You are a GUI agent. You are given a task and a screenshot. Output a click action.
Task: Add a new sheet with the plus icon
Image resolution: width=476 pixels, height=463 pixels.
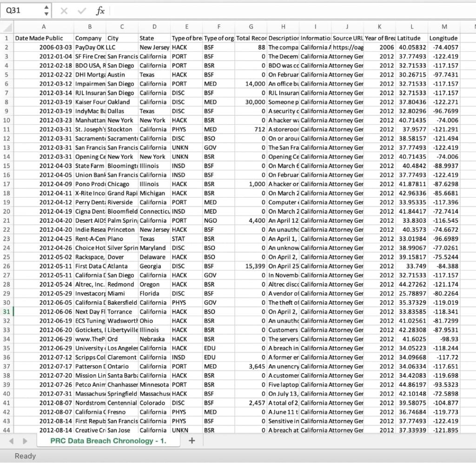192,440
